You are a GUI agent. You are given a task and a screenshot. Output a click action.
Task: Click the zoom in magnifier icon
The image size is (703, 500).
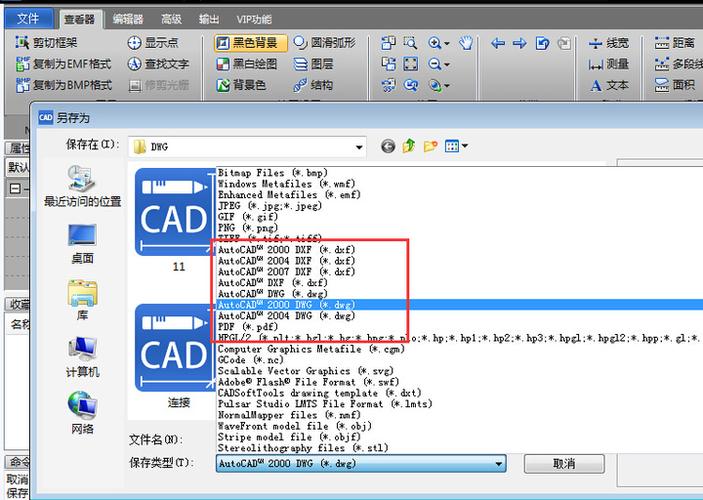pyautogui.click(x=434, y=43)
